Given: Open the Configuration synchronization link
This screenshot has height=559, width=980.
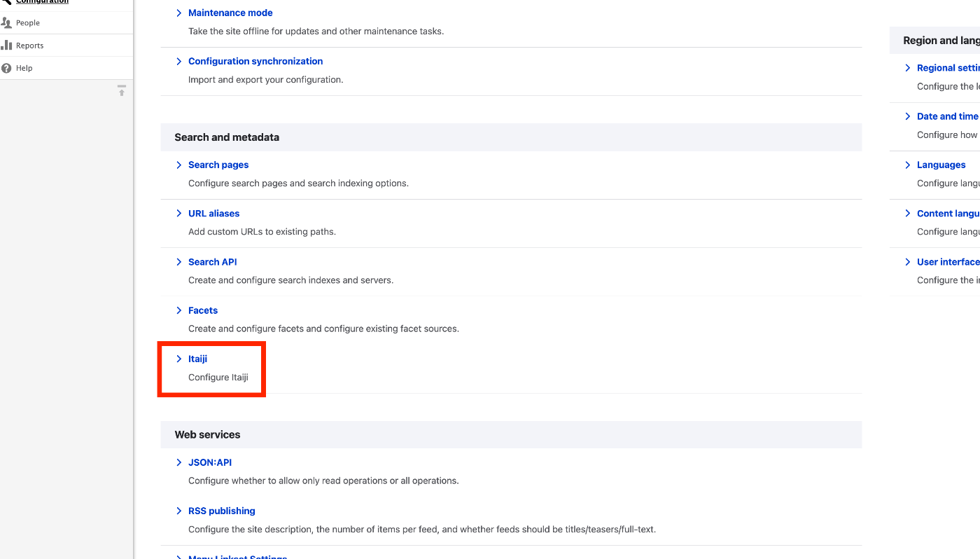Looking at the screenshot, I should (255, 61).
